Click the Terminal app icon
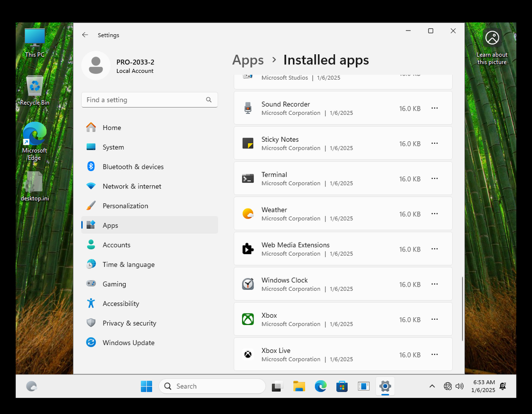 pos(248,179)
